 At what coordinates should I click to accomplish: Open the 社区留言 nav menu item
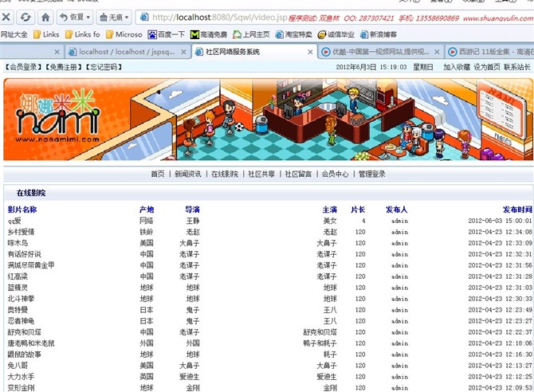tap(298, 174)
